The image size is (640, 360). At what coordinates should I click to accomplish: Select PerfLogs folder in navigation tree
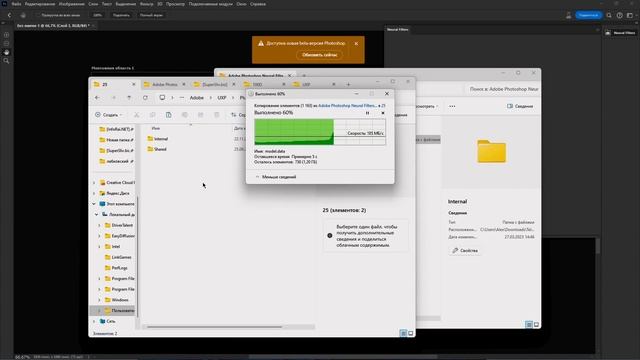116,268
